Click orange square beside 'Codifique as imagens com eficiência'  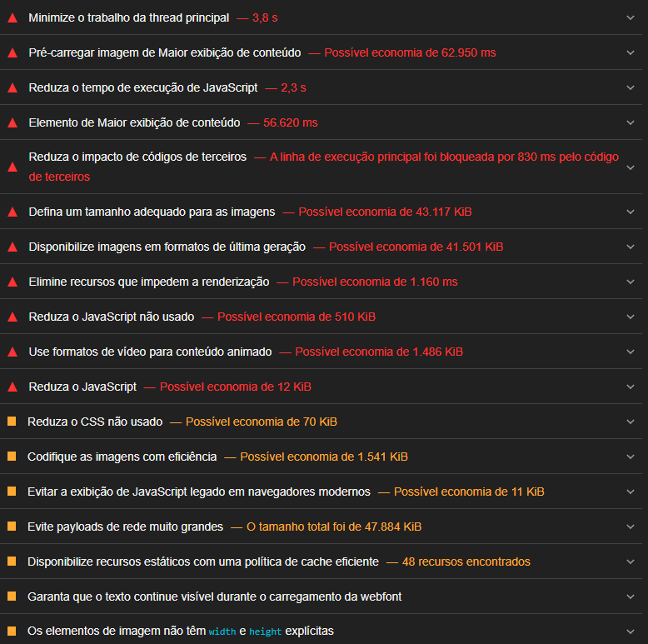coord(12,457)
